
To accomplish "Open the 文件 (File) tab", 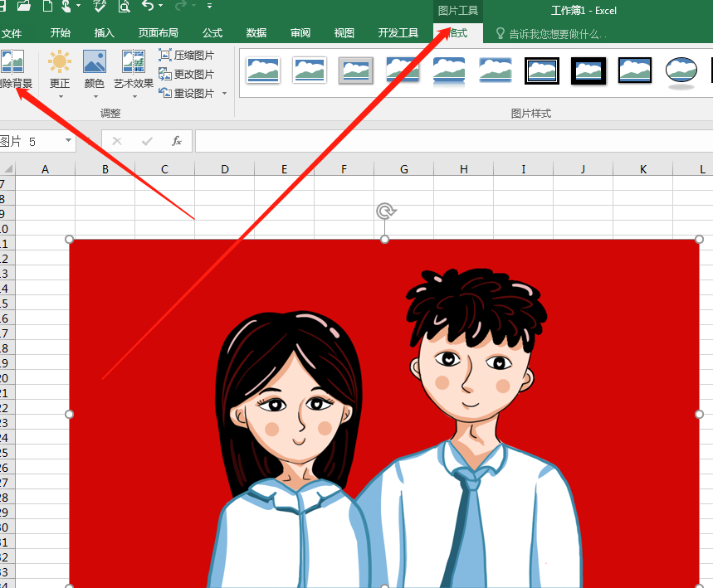I will pos(11,33).
